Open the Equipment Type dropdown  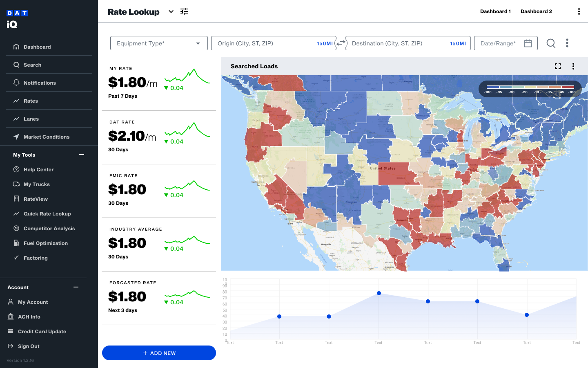click(159, 43)
